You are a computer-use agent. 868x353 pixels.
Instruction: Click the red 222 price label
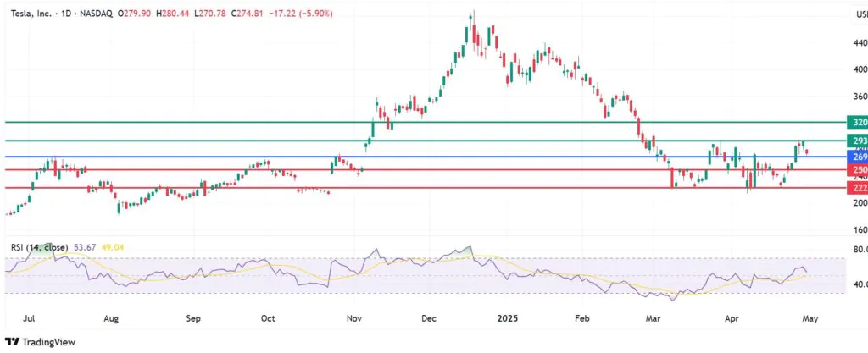857,189
